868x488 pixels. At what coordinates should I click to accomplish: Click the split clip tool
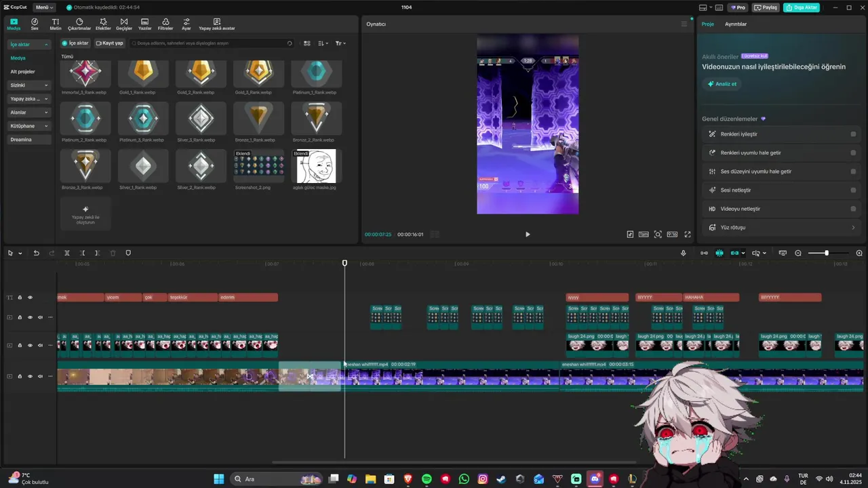point(67,253)
